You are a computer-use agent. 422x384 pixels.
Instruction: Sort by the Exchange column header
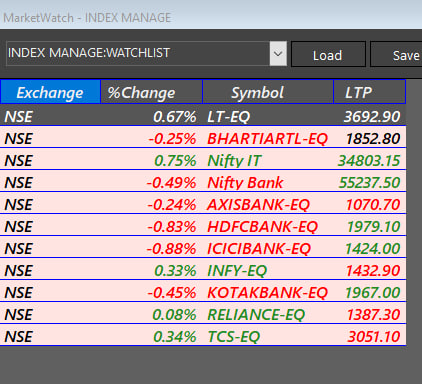(50, 92)
